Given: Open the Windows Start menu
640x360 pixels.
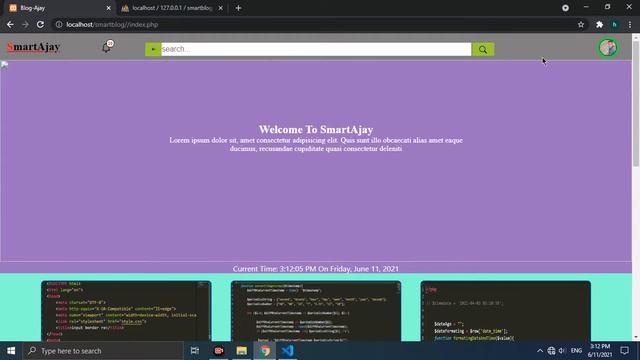Looking at the screenshot, I should pyautogui.click(x=11, y=351).
